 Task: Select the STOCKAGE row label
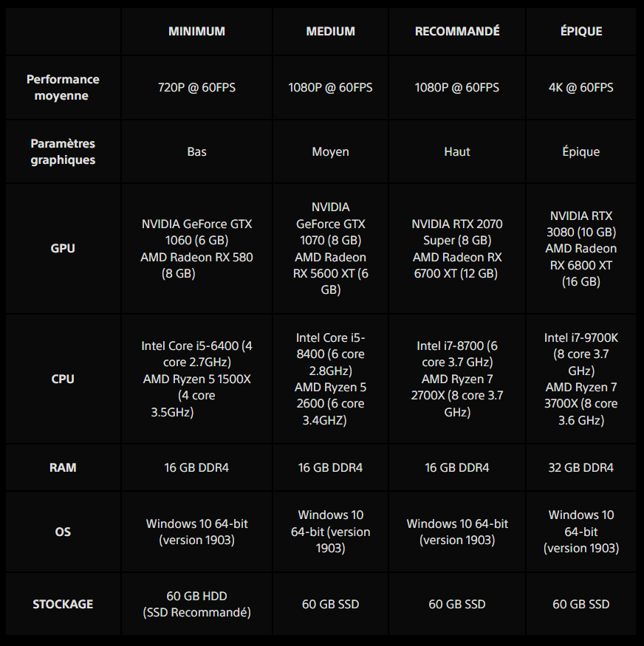[63, 604]
